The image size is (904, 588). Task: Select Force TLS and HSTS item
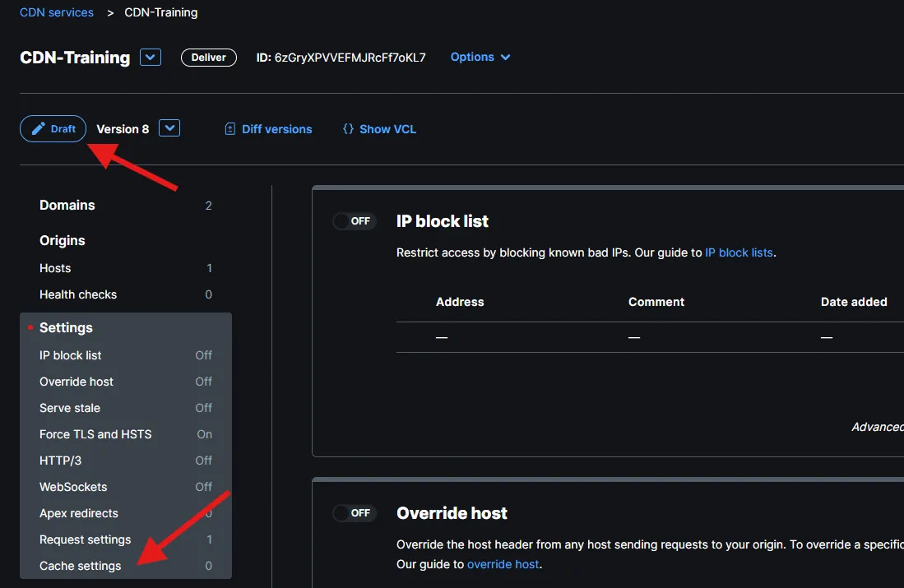click(x=95, y=434)
